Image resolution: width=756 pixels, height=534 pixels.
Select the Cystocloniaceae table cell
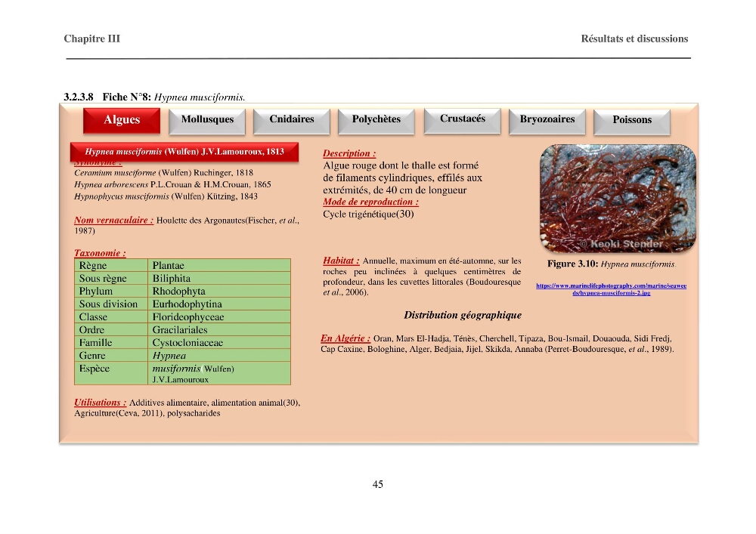tap(219, 342)
